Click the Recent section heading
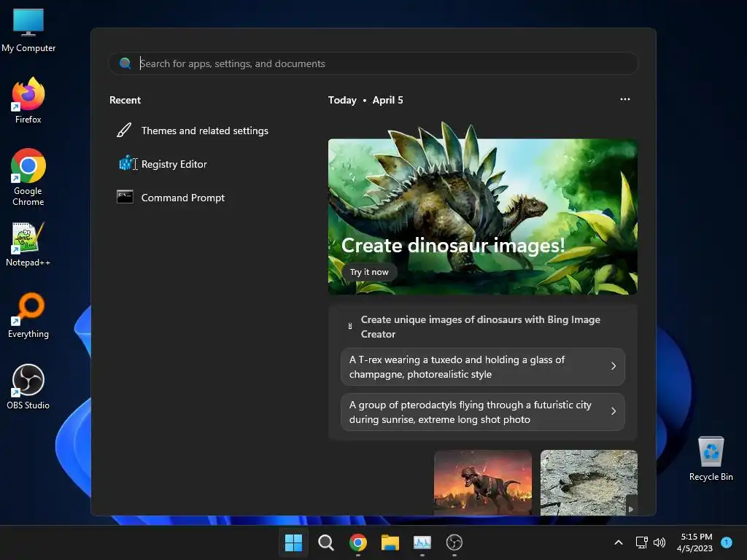Screen dimensions: 747x560 coord(125,100)
